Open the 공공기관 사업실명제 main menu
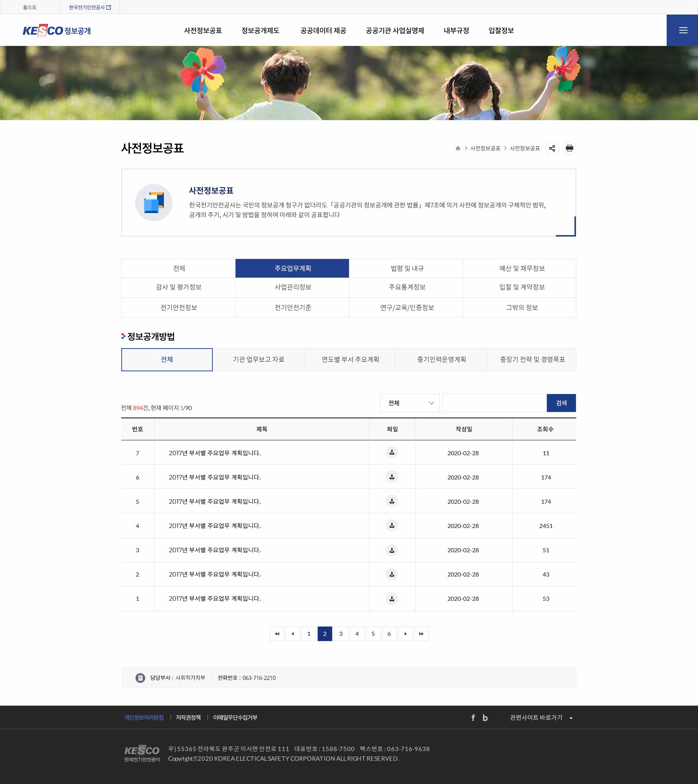698x784 pixels. (395, 31)
